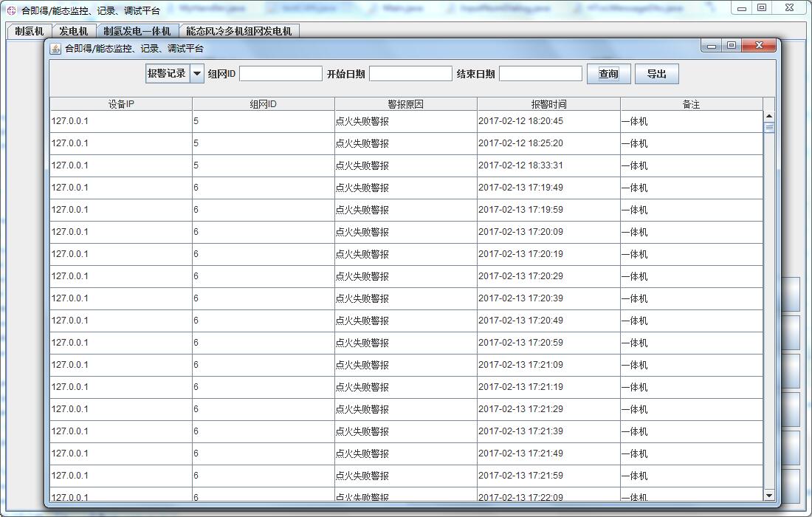Click the table's scrollbar down arrow

point(769,496)
